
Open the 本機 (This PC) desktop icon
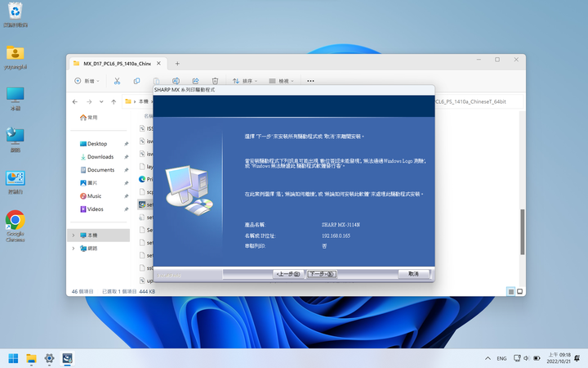(x=16, y=99)
